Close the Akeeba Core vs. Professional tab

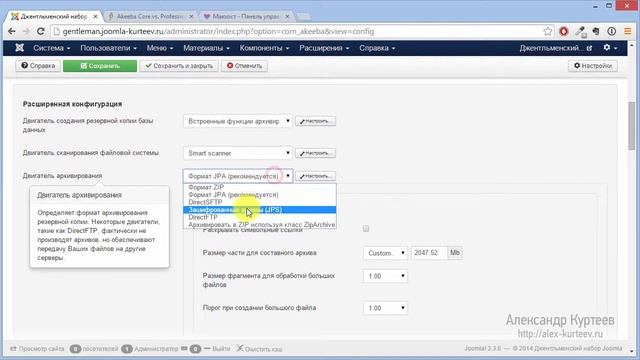point(191,16)
